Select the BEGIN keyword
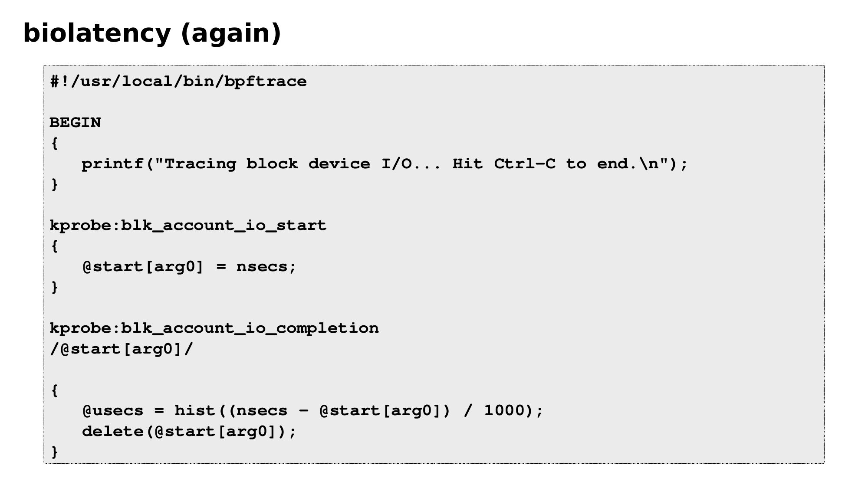 click(75, 123)
